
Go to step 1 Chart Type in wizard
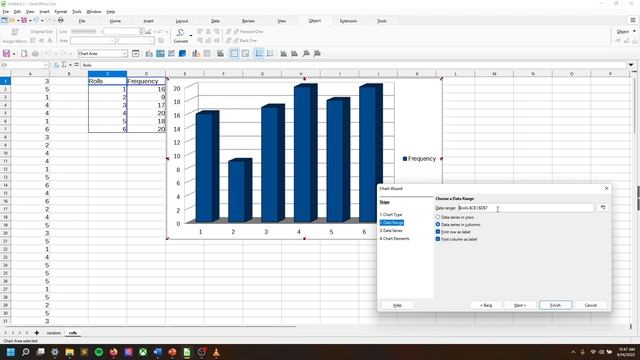[391, 215]
